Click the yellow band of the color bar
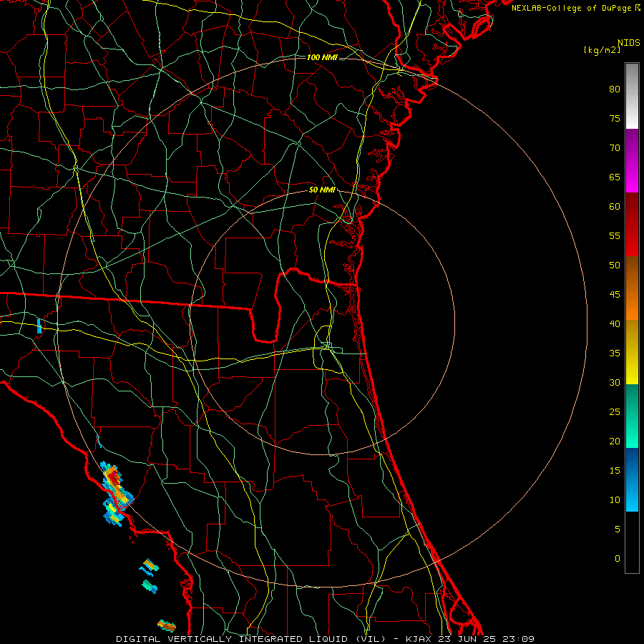 pos(632,352)
